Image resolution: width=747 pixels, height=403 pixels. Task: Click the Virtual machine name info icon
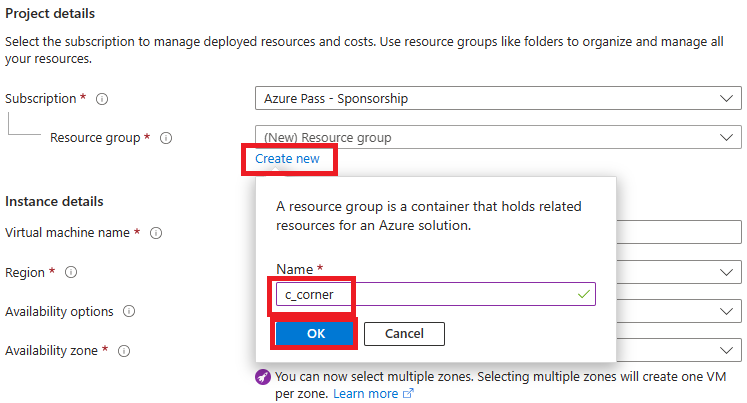pyautogui.click(x=156, y=233)
